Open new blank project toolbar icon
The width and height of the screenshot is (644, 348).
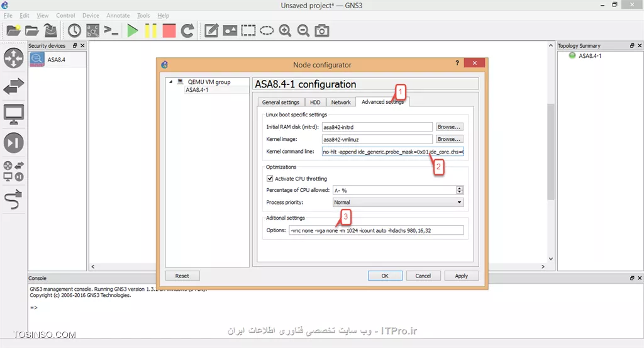point(13,30)
